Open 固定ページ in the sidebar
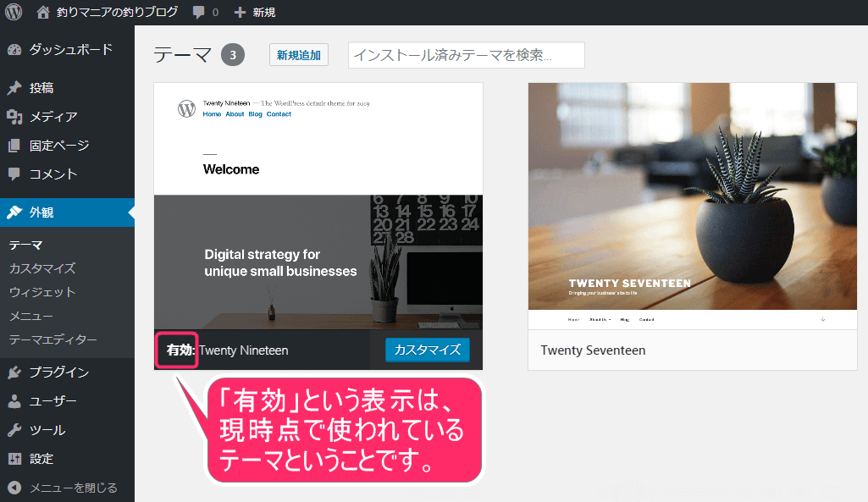The width and height of the screenshot is (868, 502). [58, 146]
